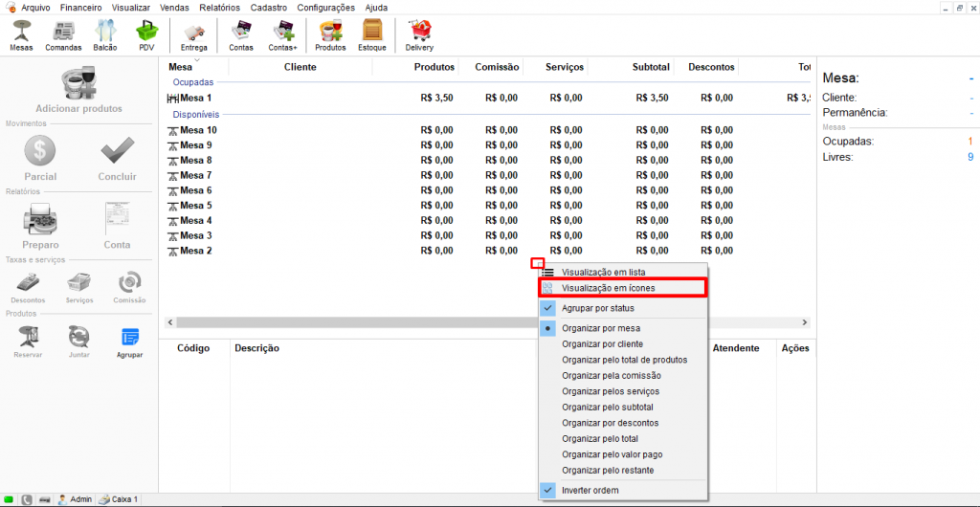Choose Organizar por cliente in menu

tap(602, 343)
